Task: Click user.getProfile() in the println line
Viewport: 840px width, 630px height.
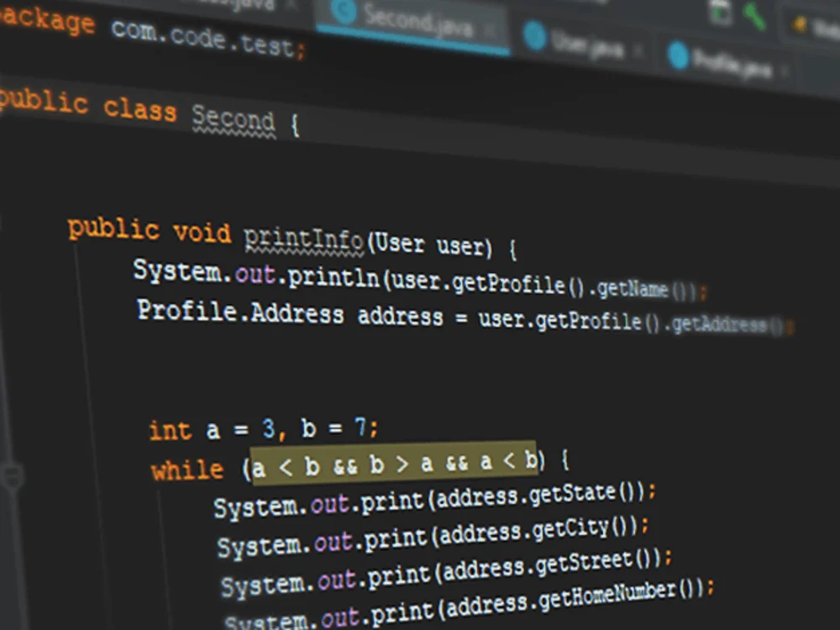Action: click(488, 284)
